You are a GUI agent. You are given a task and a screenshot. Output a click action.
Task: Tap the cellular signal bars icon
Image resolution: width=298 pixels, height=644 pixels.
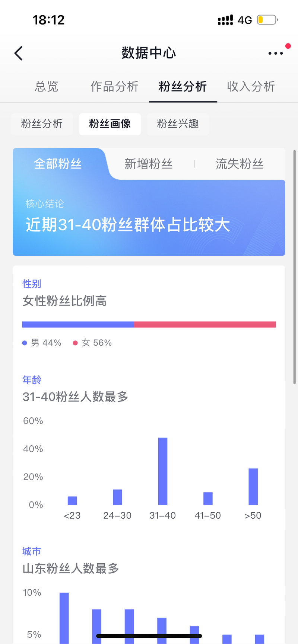225,20
